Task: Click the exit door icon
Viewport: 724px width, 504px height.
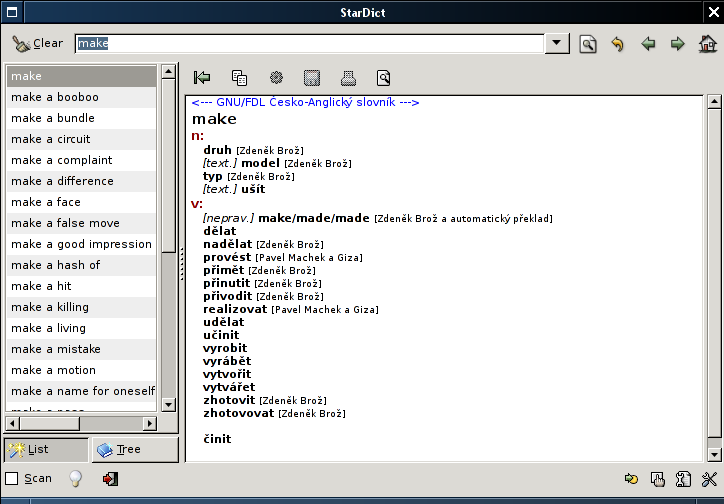Action: (110, 479)
